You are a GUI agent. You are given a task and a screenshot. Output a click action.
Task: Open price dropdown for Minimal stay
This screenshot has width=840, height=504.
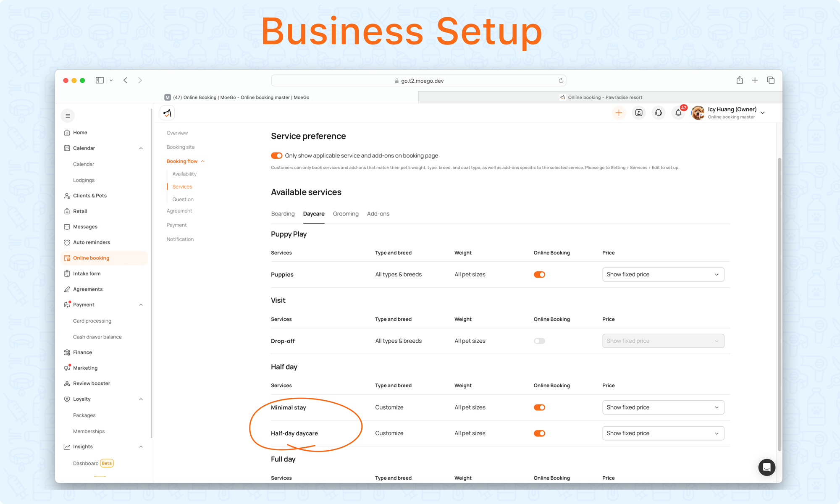(663, 407)
